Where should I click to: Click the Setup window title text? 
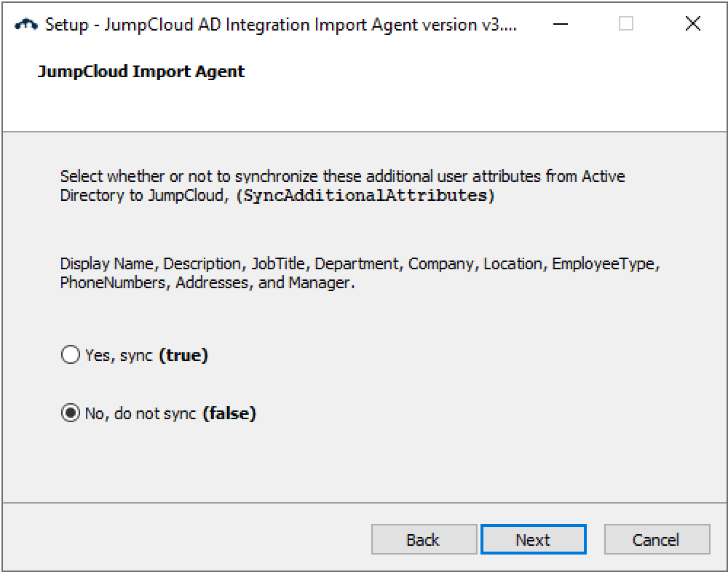coord(280,24)
